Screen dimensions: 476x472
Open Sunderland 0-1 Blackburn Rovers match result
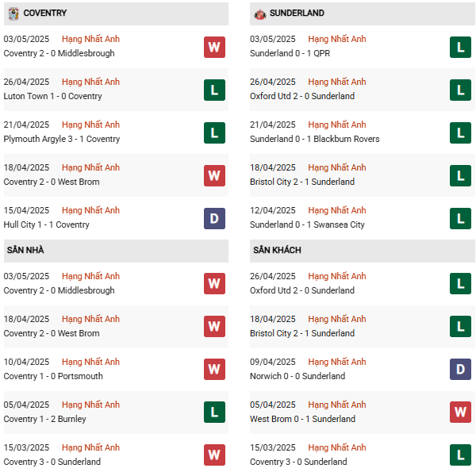[314, 140]
